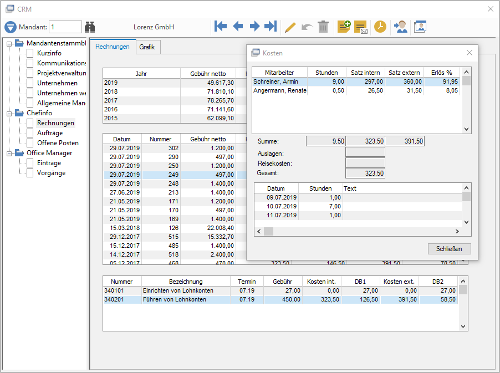Select the Angermann, Renate row
500x373 pixels.
click(x=356, y=91)
